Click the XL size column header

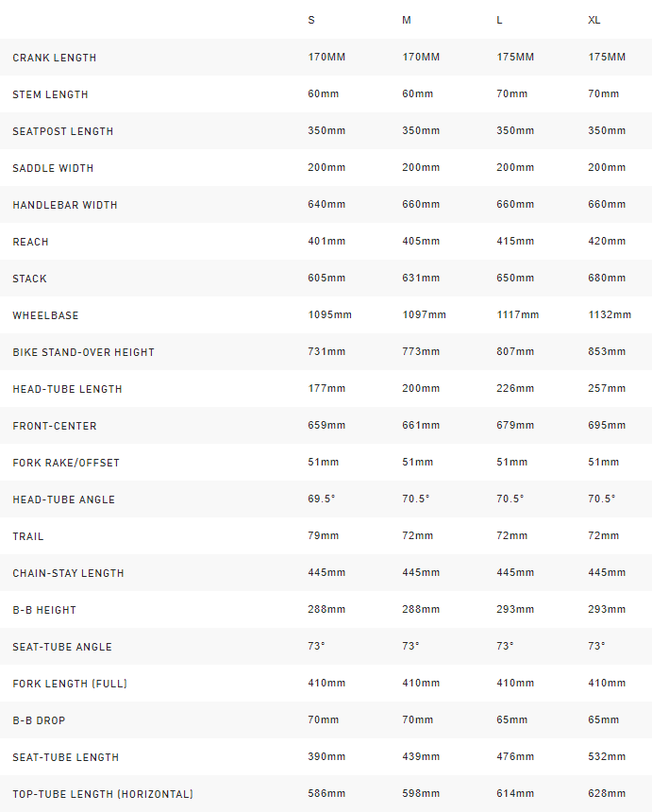(594, 20)
